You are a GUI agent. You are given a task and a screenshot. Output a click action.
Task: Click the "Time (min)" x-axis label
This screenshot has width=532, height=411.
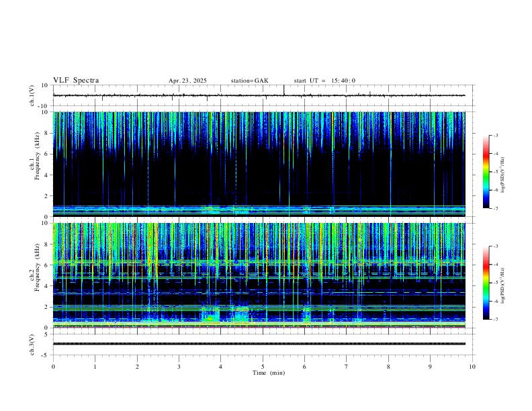coord(269,373)
